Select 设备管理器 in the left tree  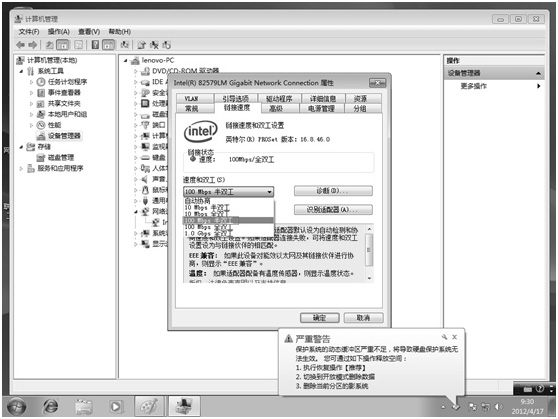click(64, 136)
